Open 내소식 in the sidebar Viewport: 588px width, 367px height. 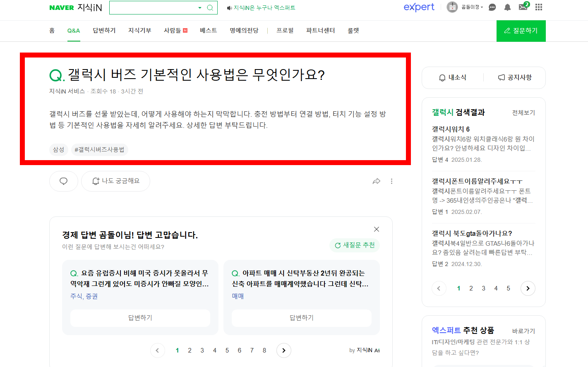(x=453, y=77)
